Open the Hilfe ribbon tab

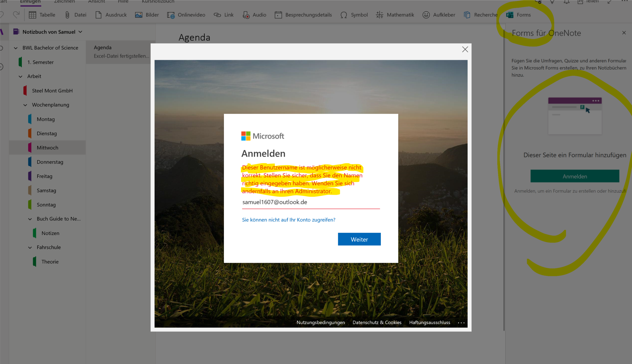123,2
